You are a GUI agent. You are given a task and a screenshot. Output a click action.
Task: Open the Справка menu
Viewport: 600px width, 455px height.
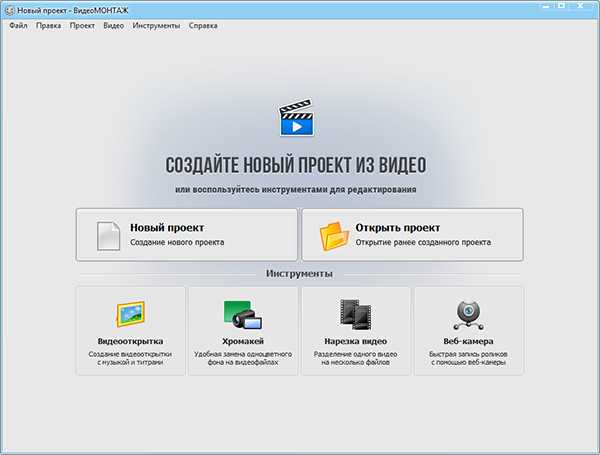pos(203,26)
